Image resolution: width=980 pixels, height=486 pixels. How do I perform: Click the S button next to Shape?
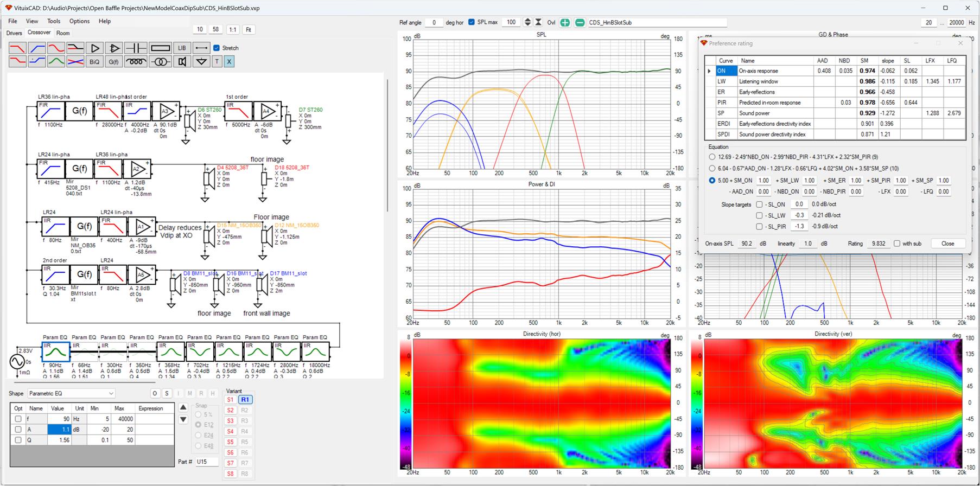[x=167, y=393]
